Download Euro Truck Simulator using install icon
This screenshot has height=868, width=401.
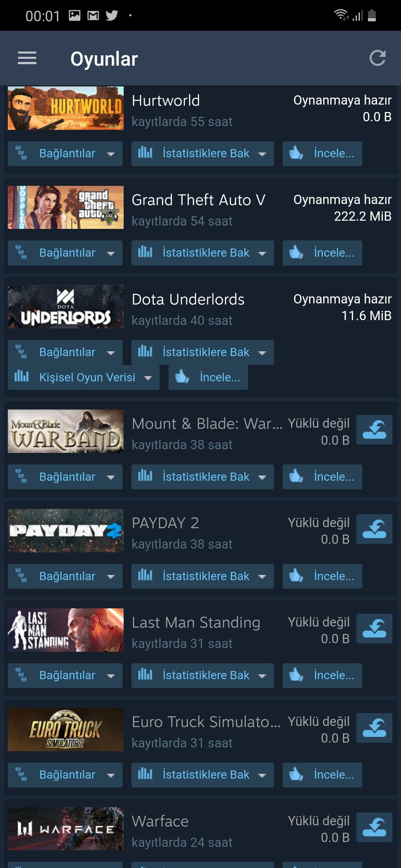click(x=374, y=728)
